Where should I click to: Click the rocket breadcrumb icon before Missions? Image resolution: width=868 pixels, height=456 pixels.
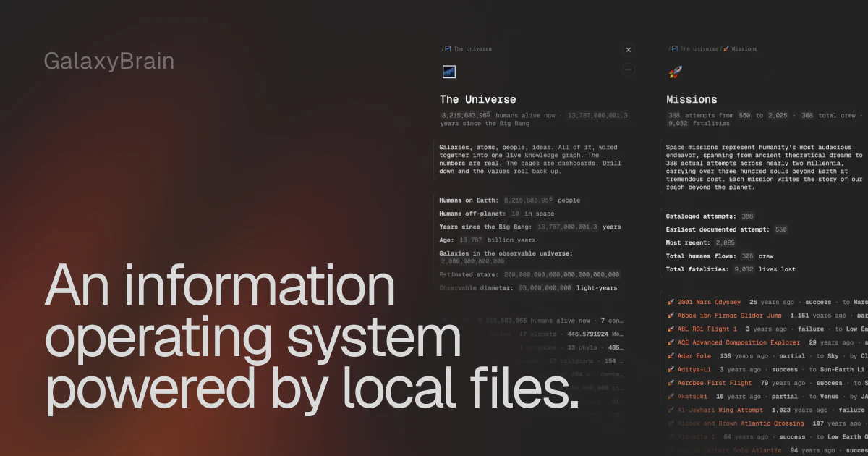point(726,49)
